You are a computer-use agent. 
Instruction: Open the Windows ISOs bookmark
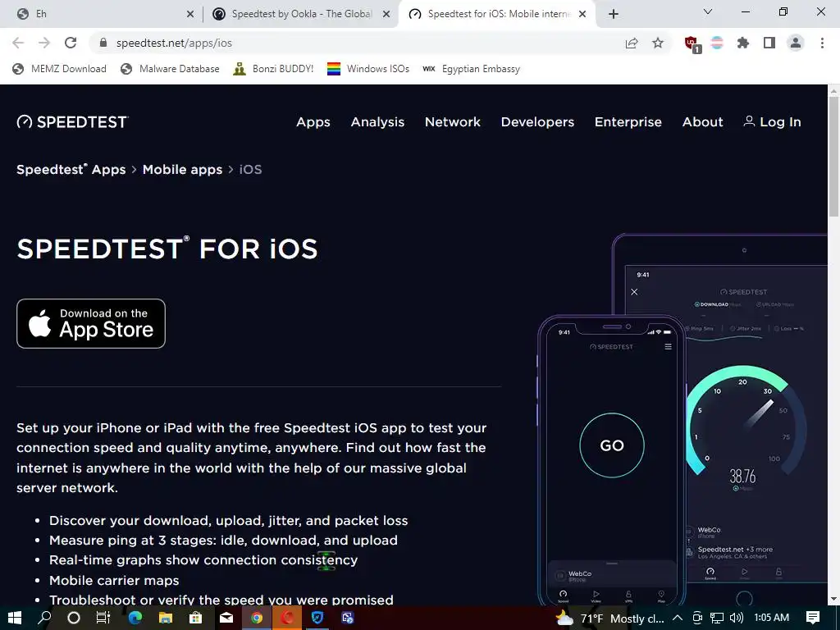pos(368,69)
